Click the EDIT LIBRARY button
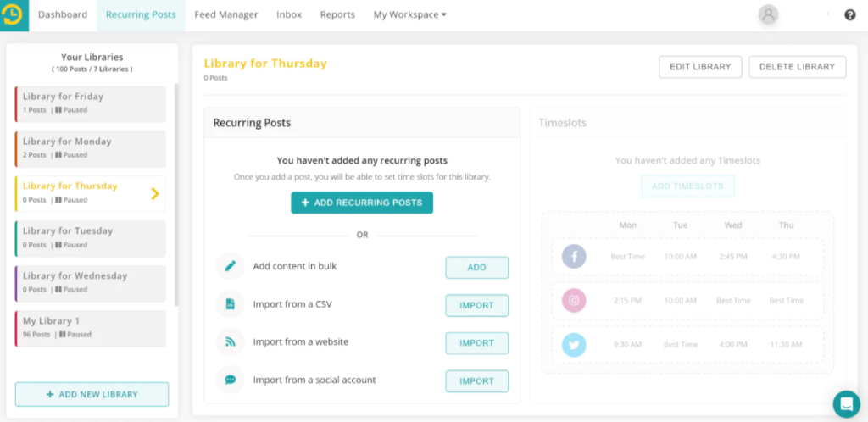The image size is (868, 422). [x=700, y=67]
